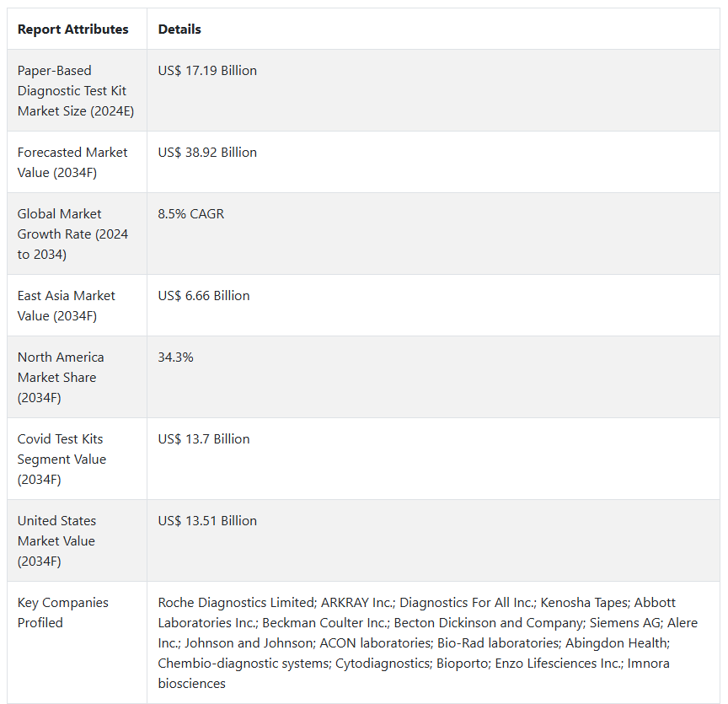Click the US$ 13.51 Billion value
Viewport: 728px width, 704px height.
click(207, 521)
